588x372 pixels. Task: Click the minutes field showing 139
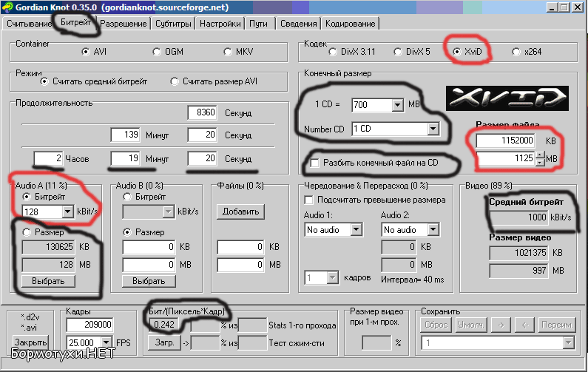point(125,135)
